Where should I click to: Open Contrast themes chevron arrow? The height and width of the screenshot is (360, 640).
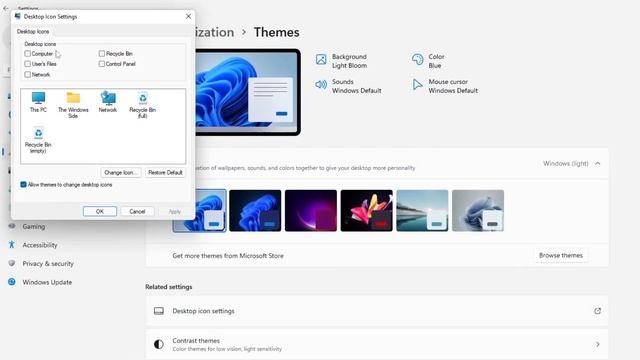598,344
